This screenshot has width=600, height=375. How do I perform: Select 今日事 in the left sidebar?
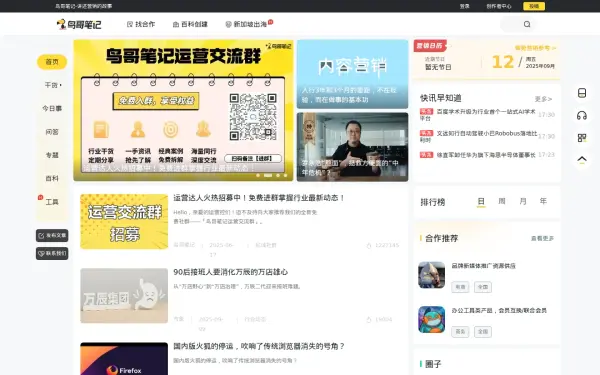tap(52, 109)
